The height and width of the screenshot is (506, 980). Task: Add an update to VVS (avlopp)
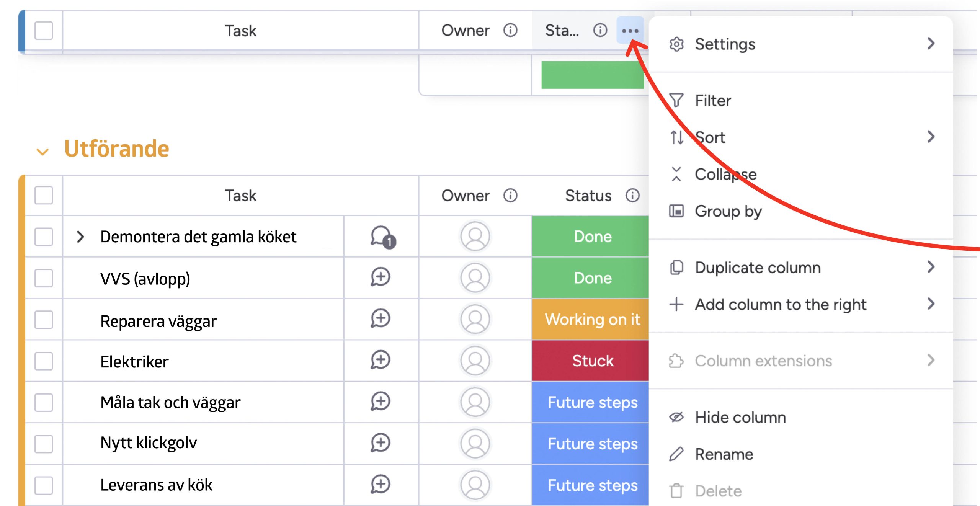pos(381,277)
